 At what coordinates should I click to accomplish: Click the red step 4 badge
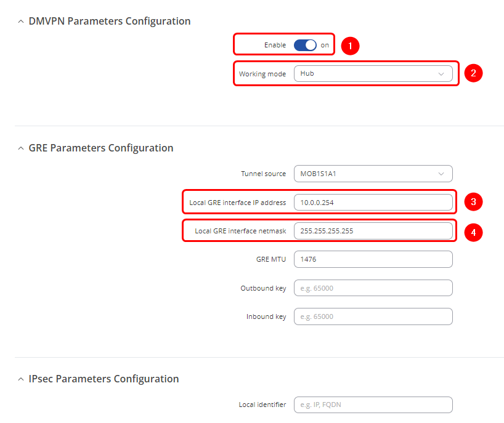473,232
